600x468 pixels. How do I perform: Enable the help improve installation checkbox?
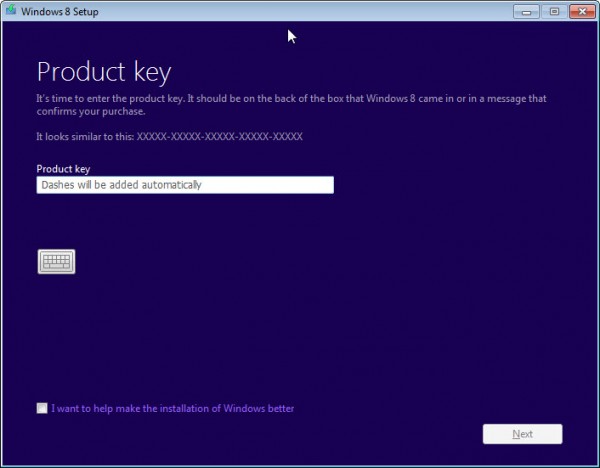point(42,408)
